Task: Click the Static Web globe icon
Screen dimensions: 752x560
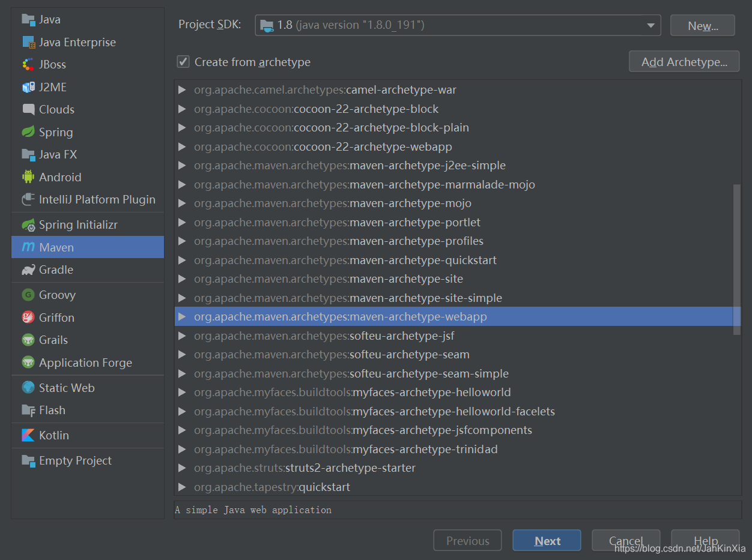Action: (x=28, y=388)
